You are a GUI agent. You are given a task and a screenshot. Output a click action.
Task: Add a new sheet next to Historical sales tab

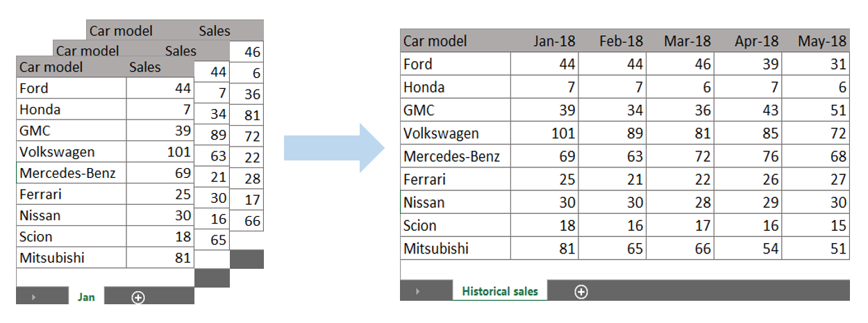click(581, 292)
